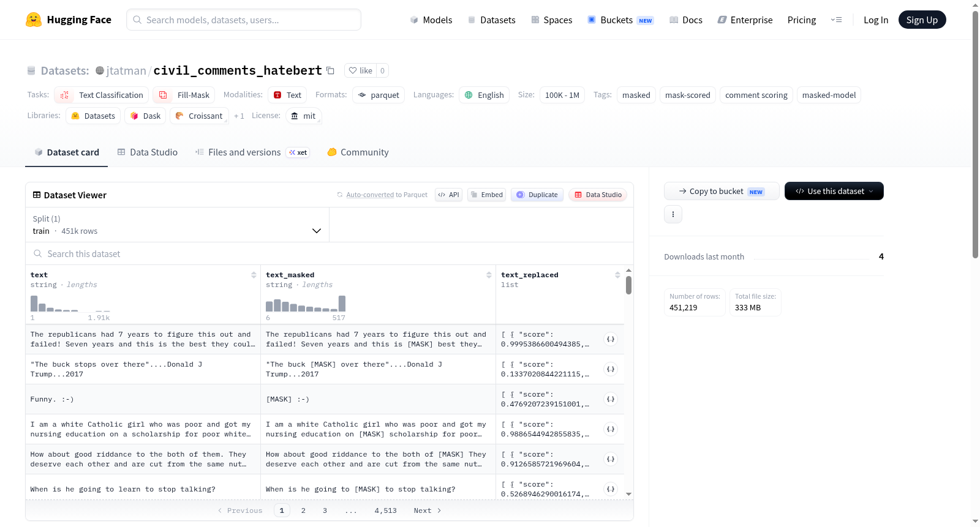Go to Datasets in top navigation
Screen dimensions: 980x527
tap(492, 20)
